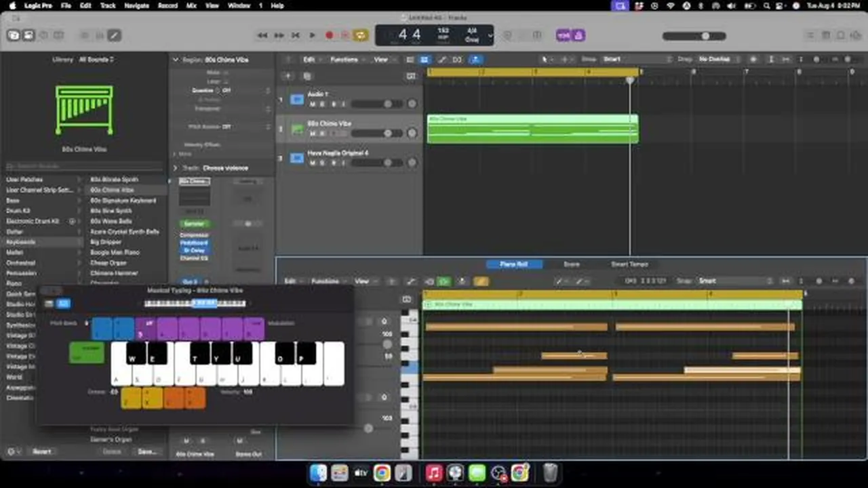
Task: Collapse the Region: 80s Chime Vibe inspector section
Action: 175,60
